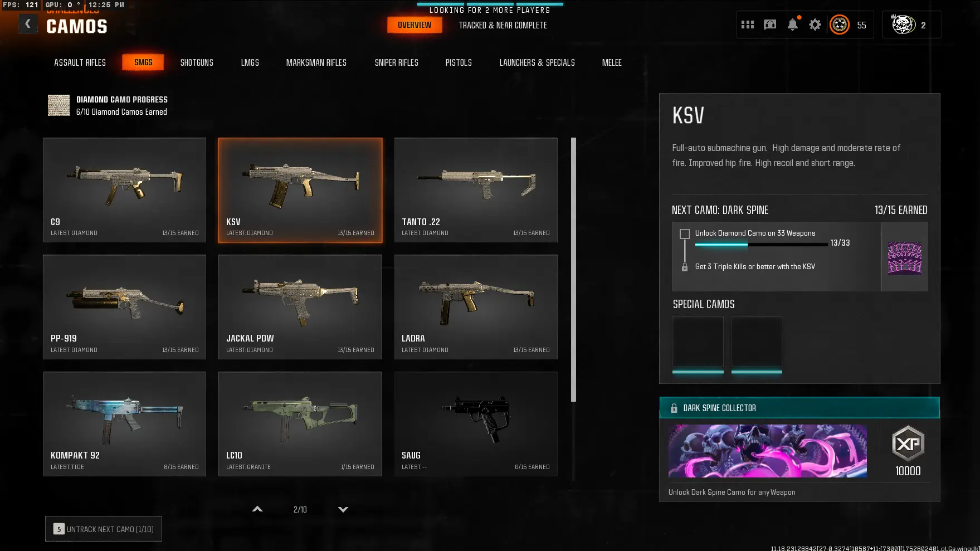Image resolution: width=980 pixels, height=551 pixels.
Task: Switch to the Shotguns tab
Action: (197, 62)
